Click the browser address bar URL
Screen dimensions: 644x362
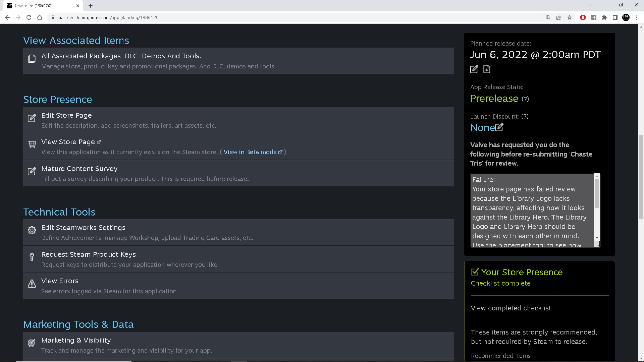108,17
